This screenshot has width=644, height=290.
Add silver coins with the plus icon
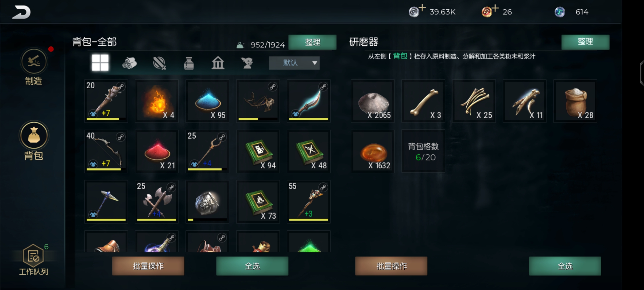pos(422,8)
